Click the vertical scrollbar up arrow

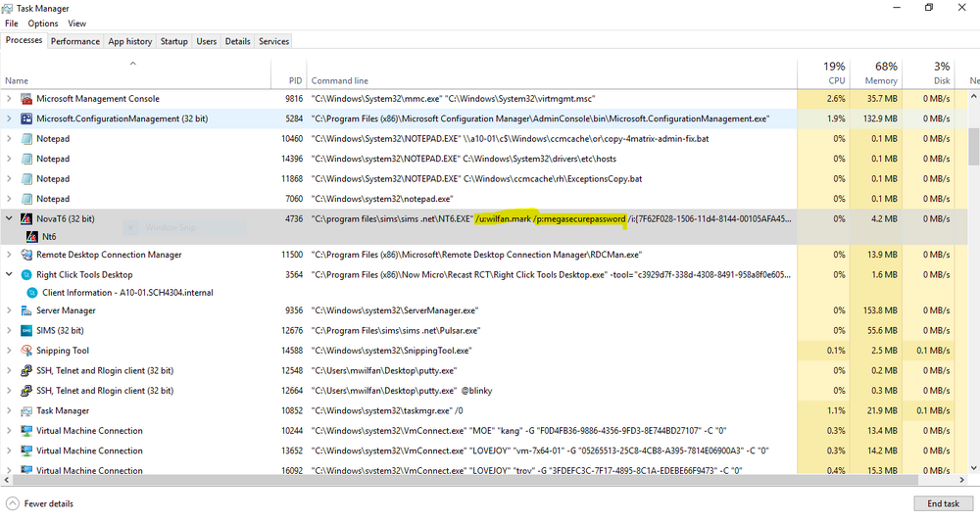[973, 97]
